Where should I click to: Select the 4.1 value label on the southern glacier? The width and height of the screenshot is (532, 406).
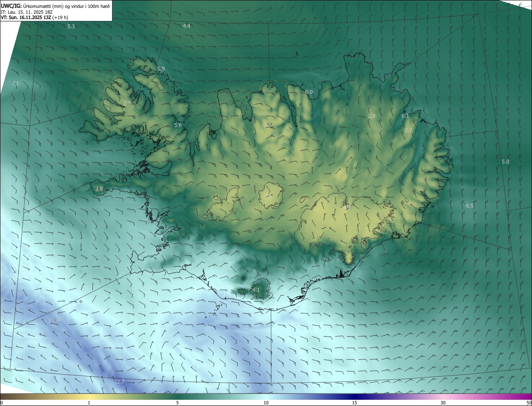[256, 290]
